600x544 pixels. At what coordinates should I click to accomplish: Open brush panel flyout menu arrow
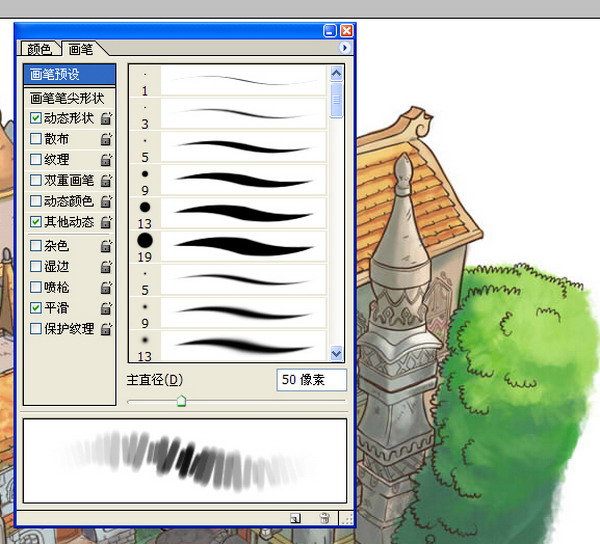coord(344,48)
